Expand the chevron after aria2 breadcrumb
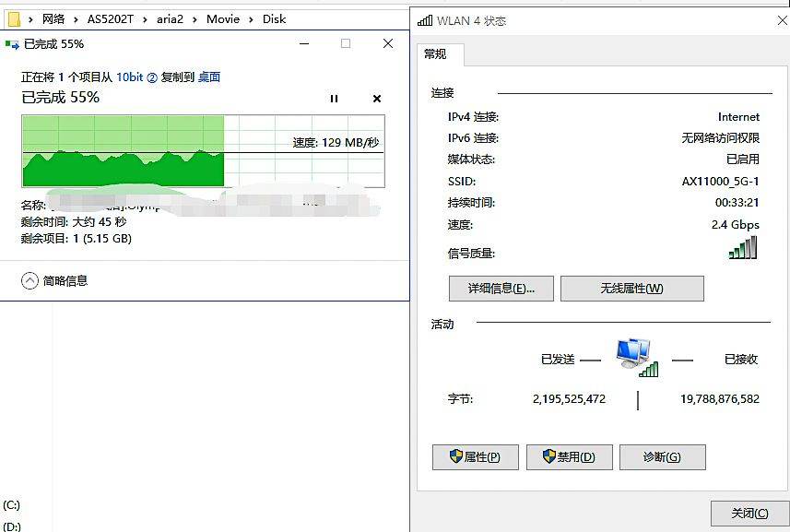This screenshot has height=532, width=790. click(195, 19)
